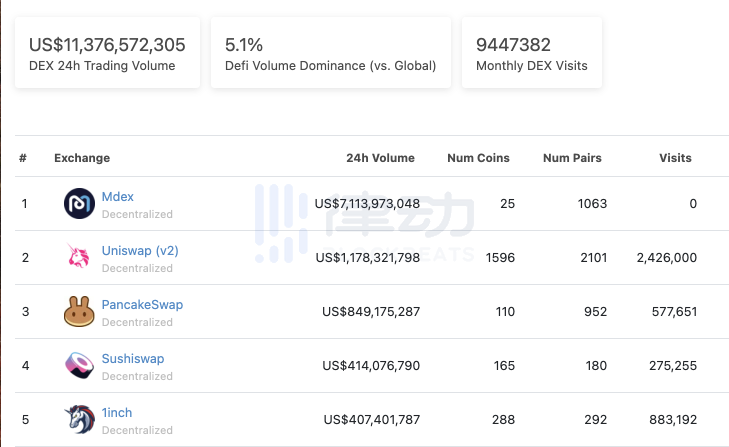
Task: Click PancakeSwap num pairs value 952
Action: coord(595,311)
